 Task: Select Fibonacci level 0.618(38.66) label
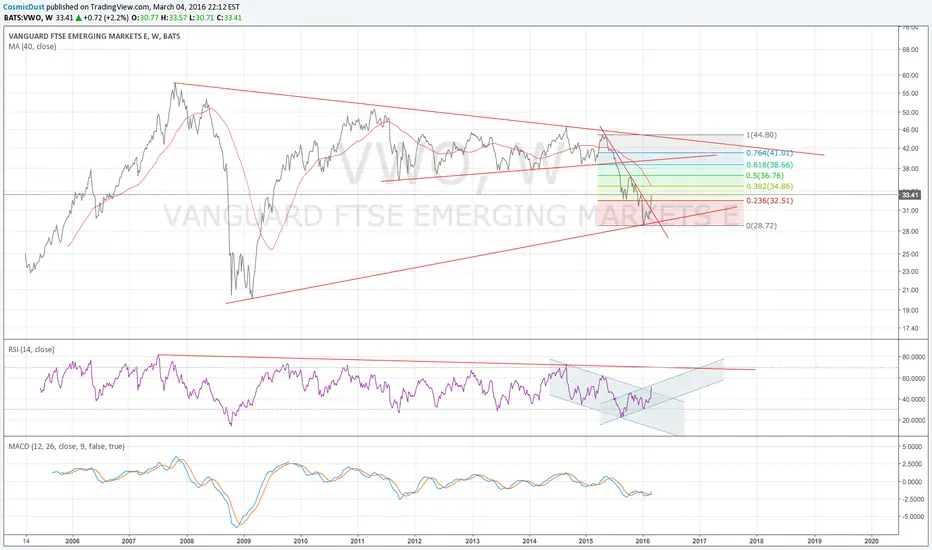click(x=769, y=165)
